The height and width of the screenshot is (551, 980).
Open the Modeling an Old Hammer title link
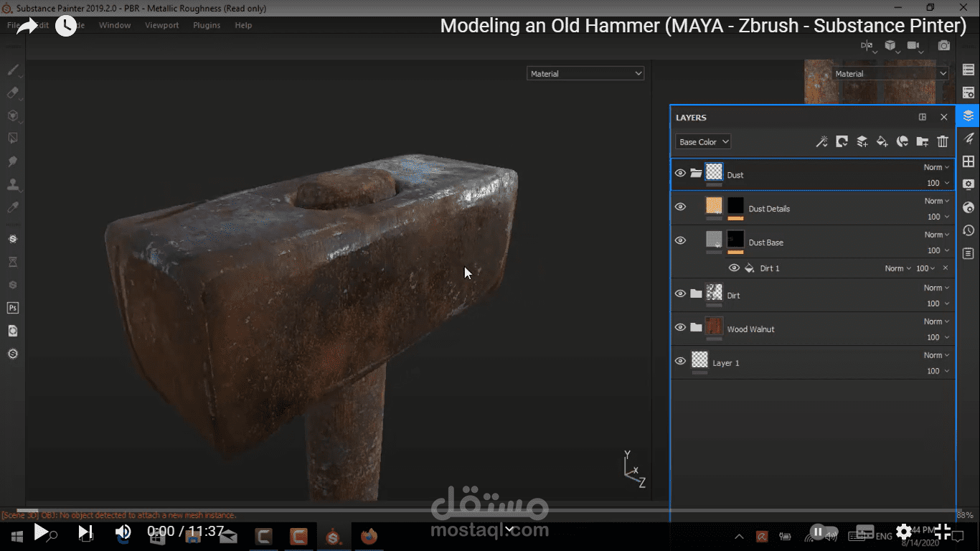click(x=703, y=26)
